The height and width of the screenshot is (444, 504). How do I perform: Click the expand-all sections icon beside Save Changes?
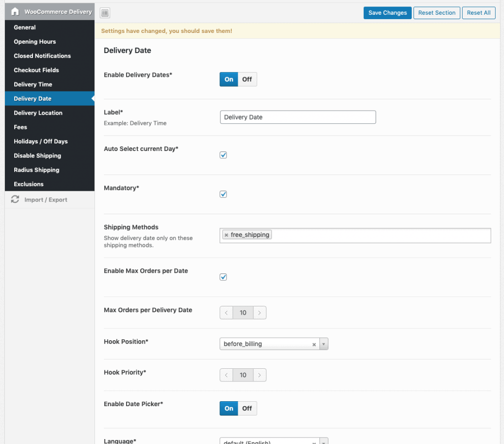(x=105, y=13)
